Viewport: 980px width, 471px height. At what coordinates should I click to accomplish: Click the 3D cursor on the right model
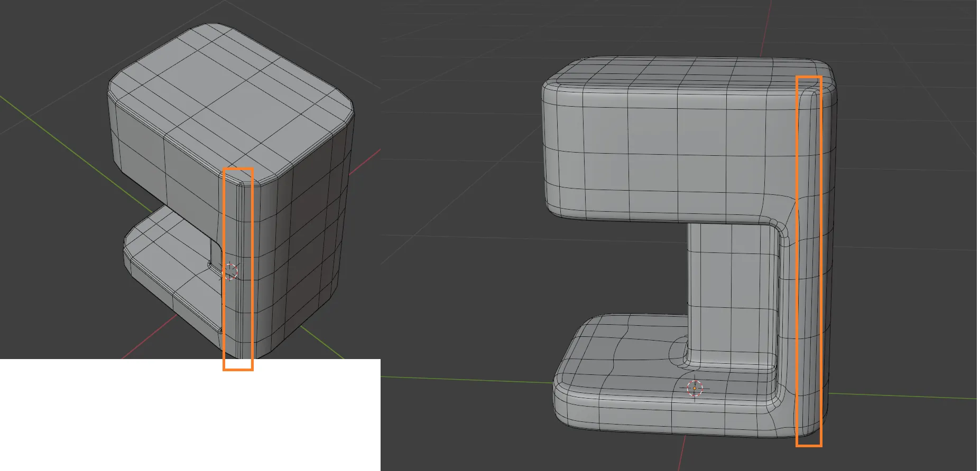coord(695,388)
